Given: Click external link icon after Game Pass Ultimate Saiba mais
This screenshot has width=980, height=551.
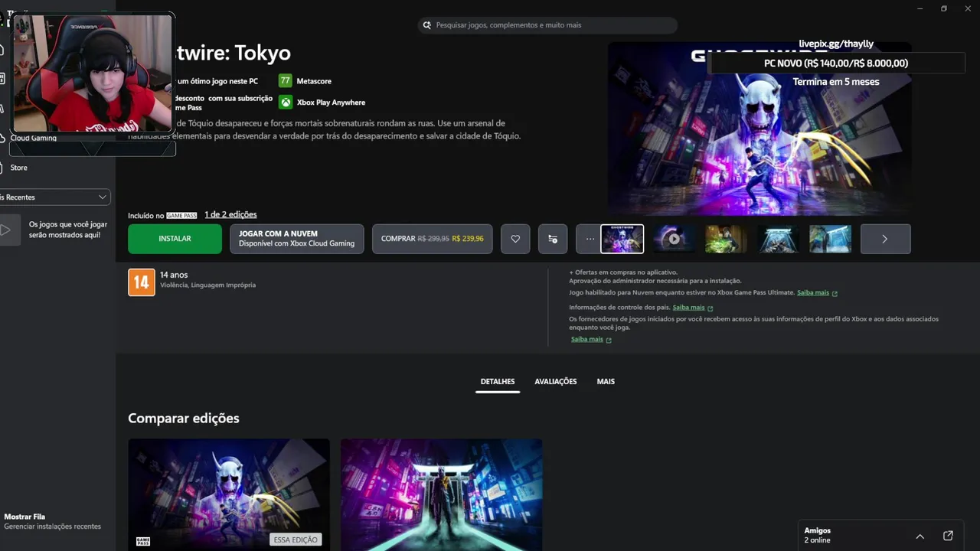Looking at the screenshot, I should point(835,293).
